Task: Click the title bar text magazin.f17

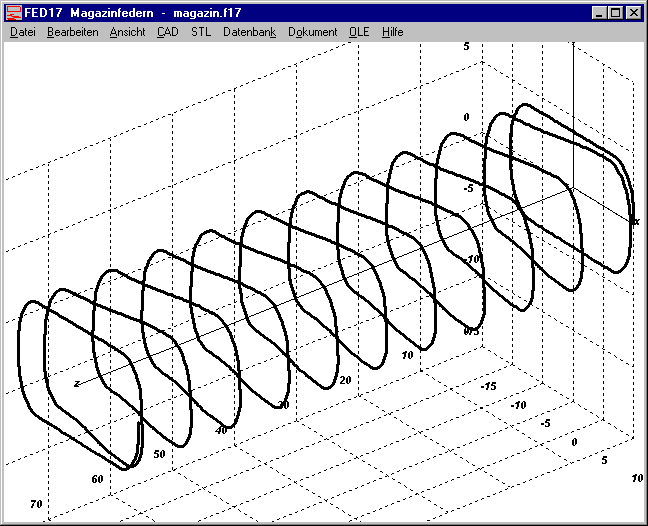Action: (x=208, y=13)
